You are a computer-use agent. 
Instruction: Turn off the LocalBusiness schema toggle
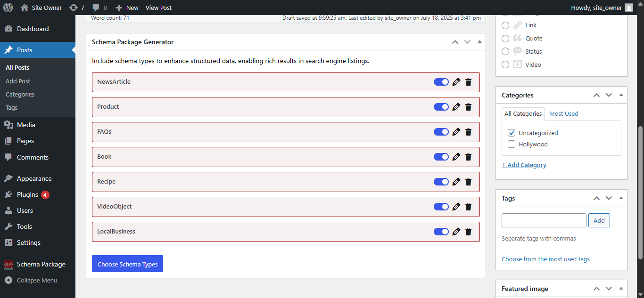(441, 232)
